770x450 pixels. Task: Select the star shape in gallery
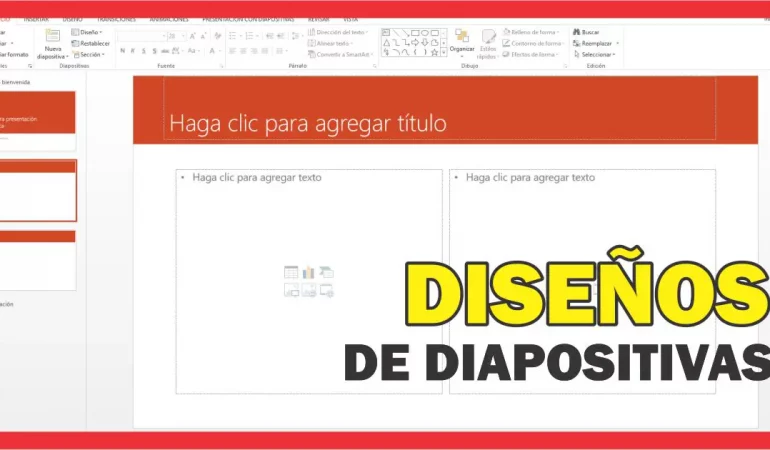coord(435,53)
